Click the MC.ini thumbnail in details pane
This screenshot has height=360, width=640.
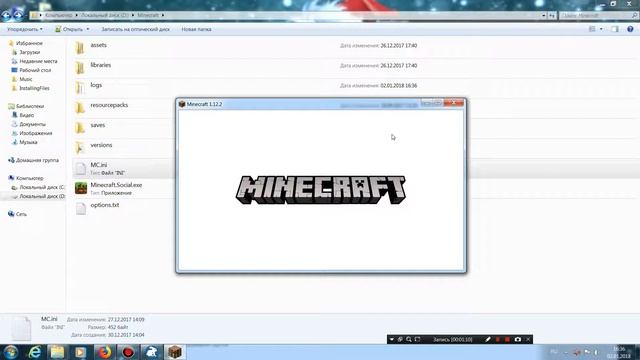[x=21, y=328]
